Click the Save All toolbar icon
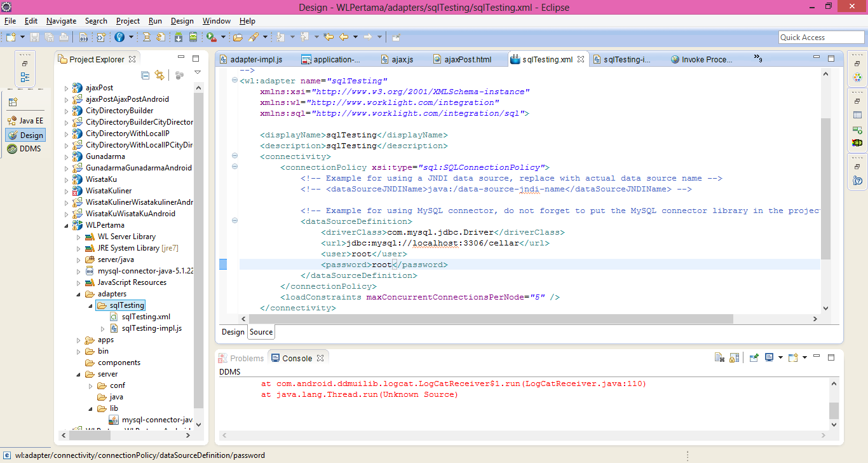868x463 pixels. [49, 37]
